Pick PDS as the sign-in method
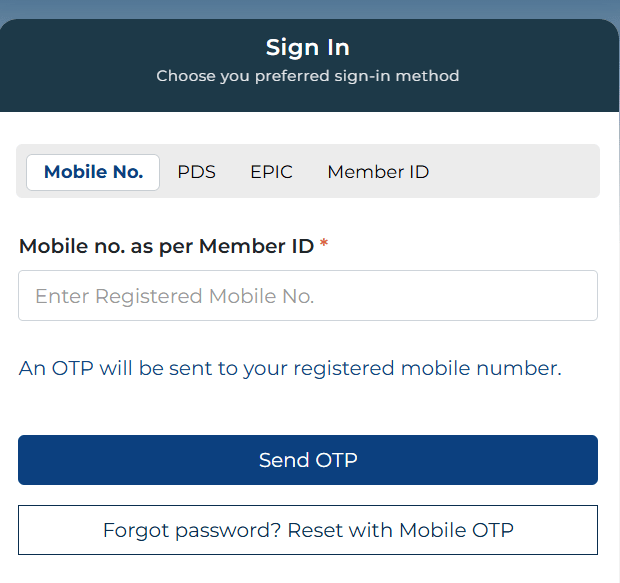Screen dimensions: 620x583 196,172
